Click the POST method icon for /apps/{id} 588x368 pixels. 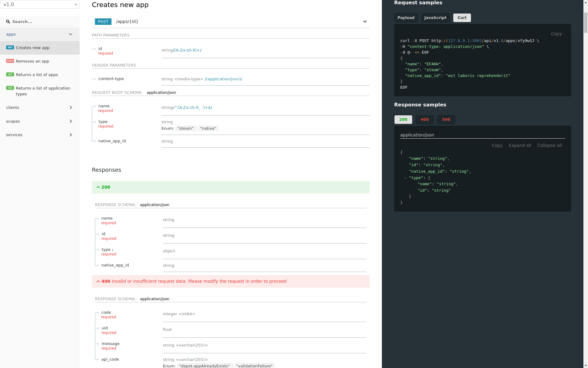[103, 22]
